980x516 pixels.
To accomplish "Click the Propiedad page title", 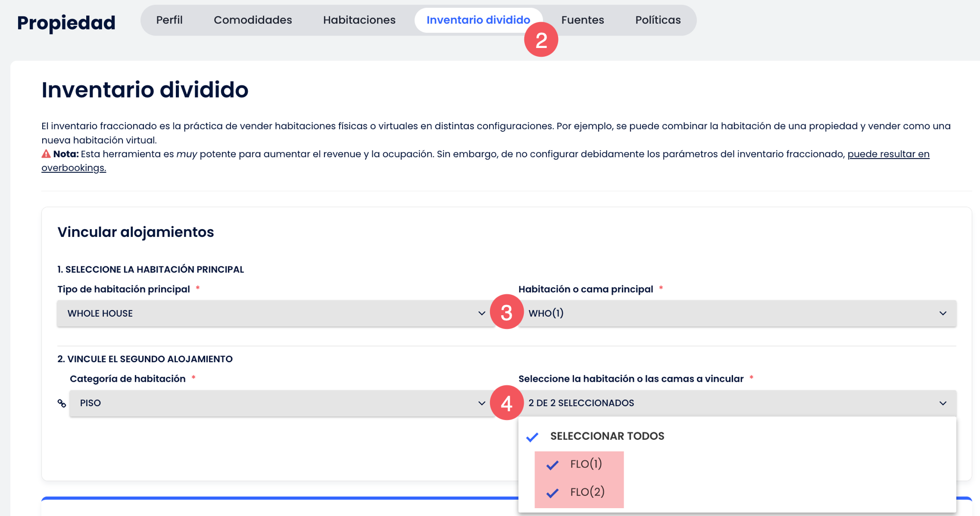I will [66, 23].
